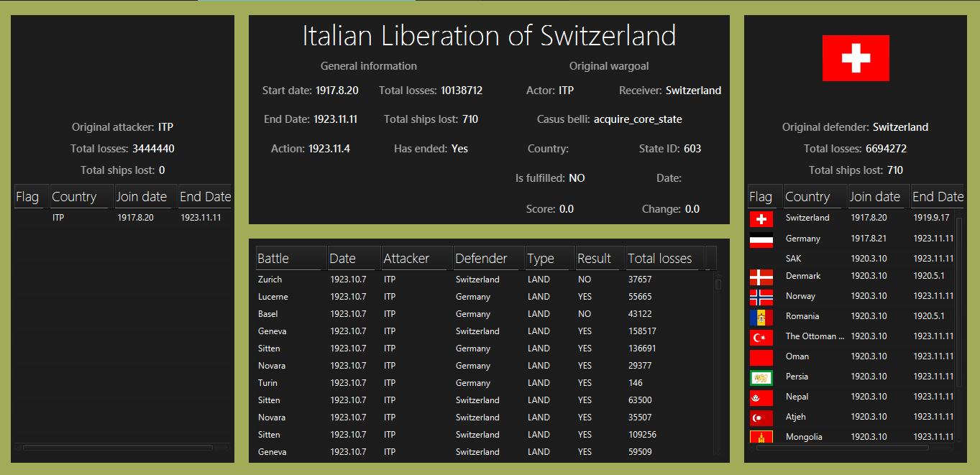The width and height of the screenshot is (980, 475).
Task: Select the Basel battle row
Action: click(484, 314)
